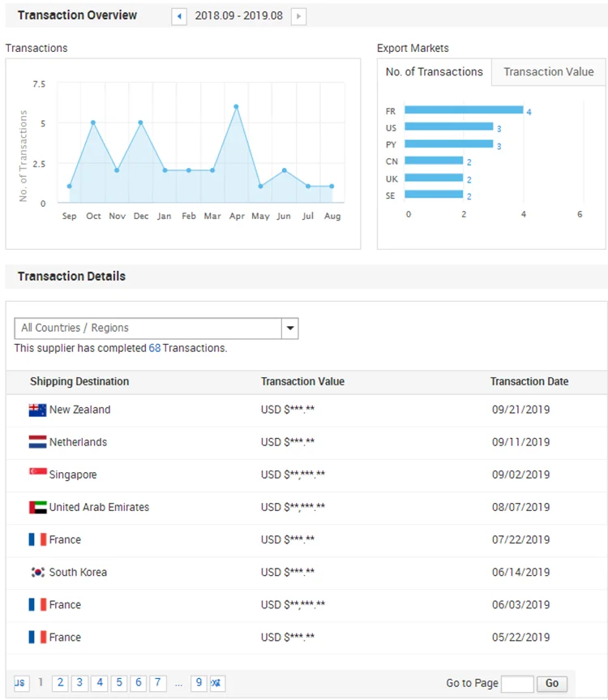
Task: Click the April data point on chart
Action: (x=236, y=107)
